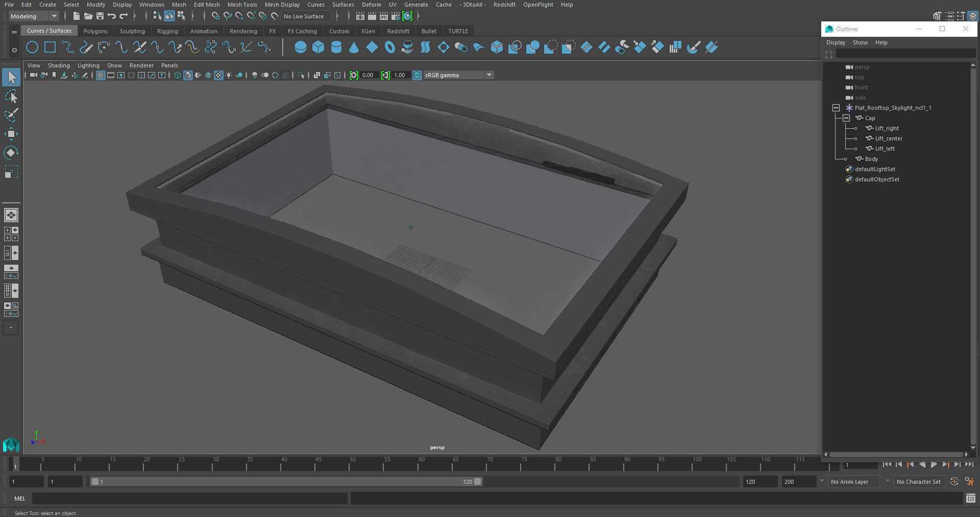This screenshot has width=980, height=517.
Task: Create a NURBS sphere from shelf
Action: tap(301, 48)
